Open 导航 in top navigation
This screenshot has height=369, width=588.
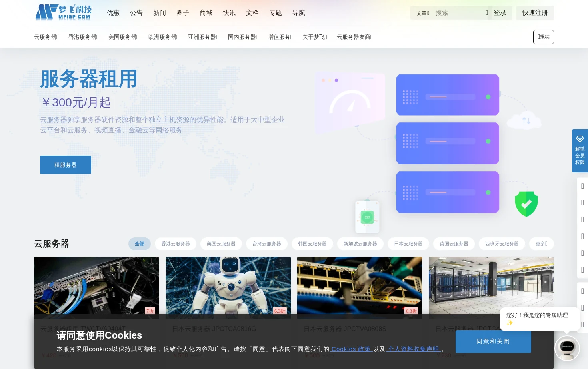click(x=299, y=13)
